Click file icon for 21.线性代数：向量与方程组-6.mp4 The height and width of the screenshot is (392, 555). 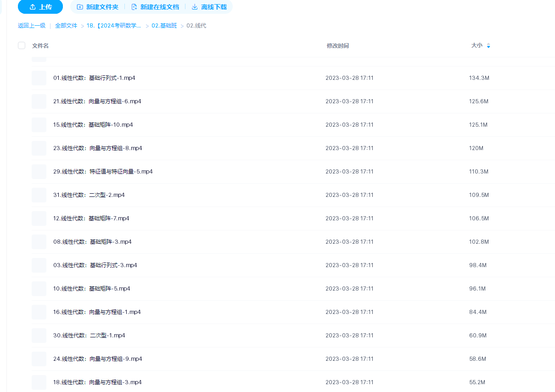coord(39,101)
